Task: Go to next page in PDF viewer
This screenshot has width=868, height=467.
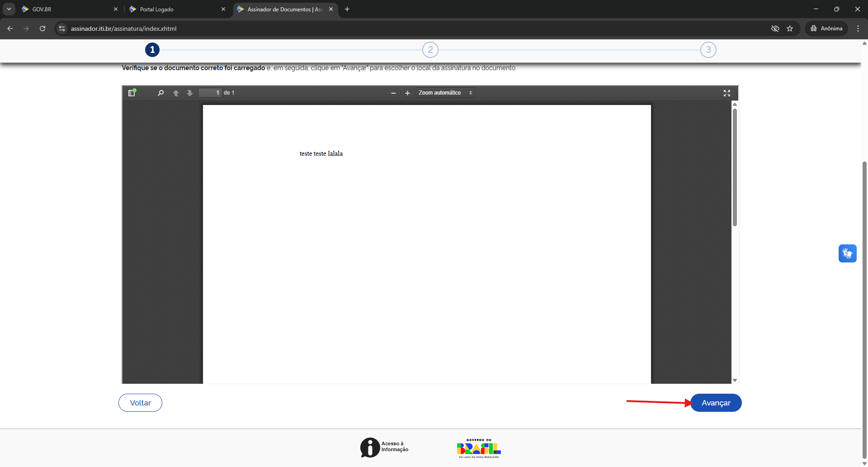Action: (x=190, y=93)
